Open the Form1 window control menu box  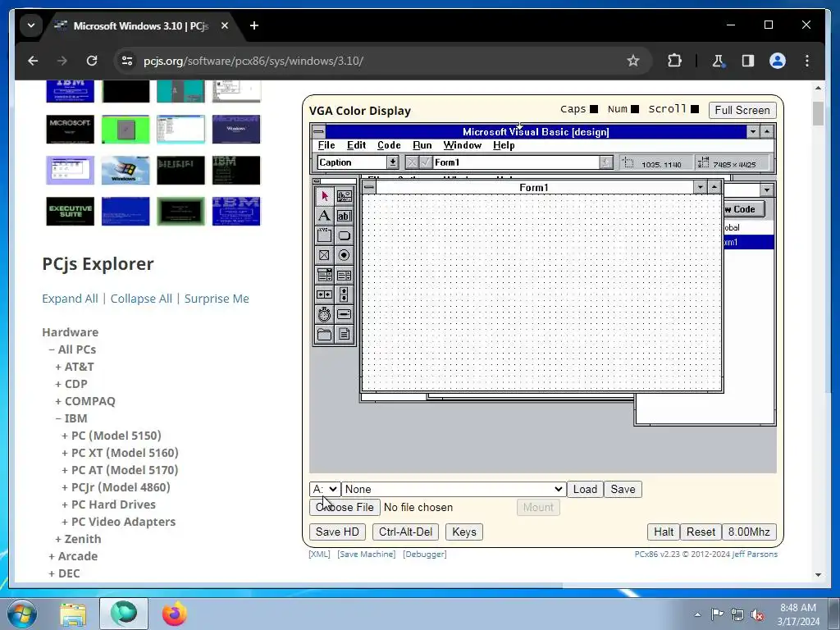(368, 187)
